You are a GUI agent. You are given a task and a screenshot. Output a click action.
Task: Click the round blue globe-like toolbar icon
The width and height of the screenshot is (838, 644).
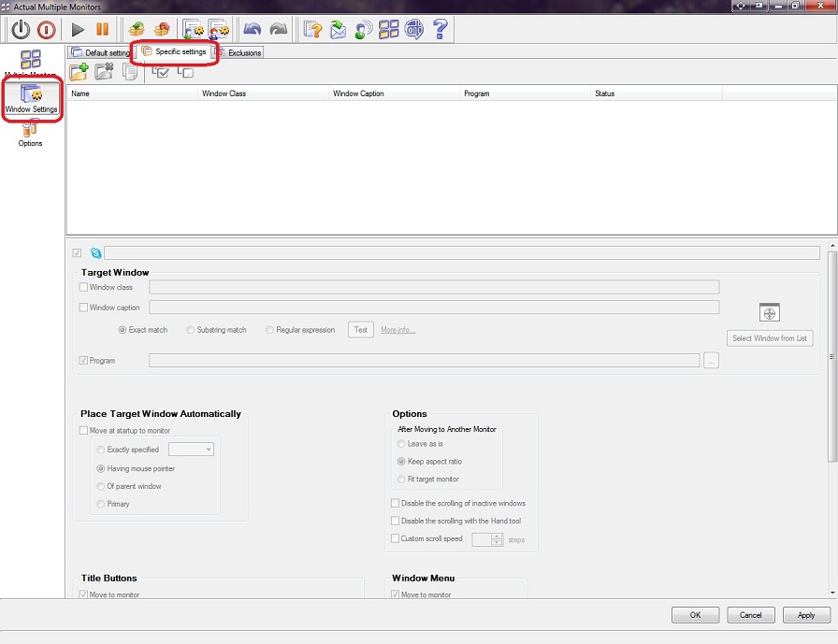pos(414,29)
